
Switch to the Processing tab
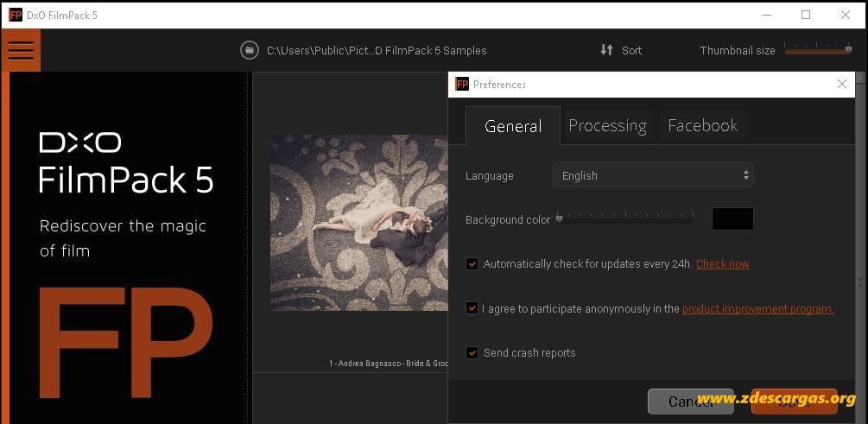click(607, 126)
